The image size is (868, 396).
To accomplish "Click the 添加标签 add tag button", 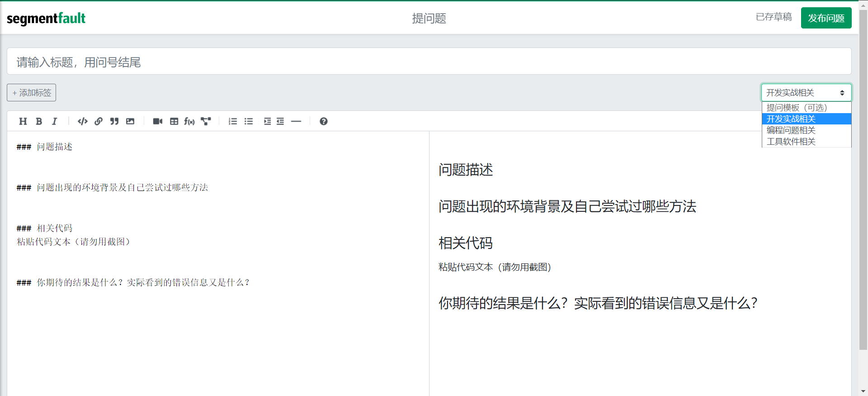I will (x=32, y=93).
